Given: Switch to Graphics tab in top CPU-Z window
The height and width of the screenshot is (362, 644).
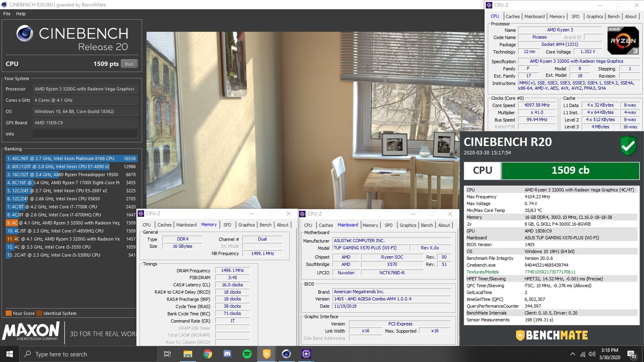Looking at the screenshot, I should 594,16.
